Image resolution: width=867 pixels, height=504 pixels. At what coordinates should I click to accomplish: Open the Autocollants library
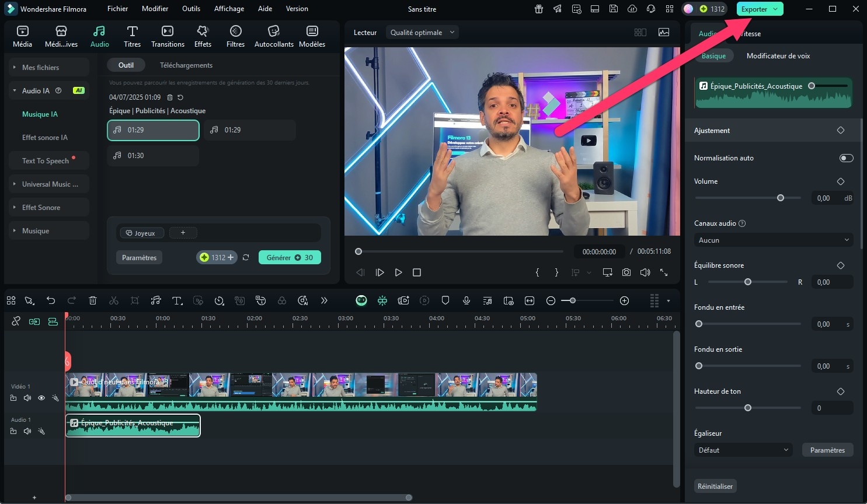[x=274, y=37]
